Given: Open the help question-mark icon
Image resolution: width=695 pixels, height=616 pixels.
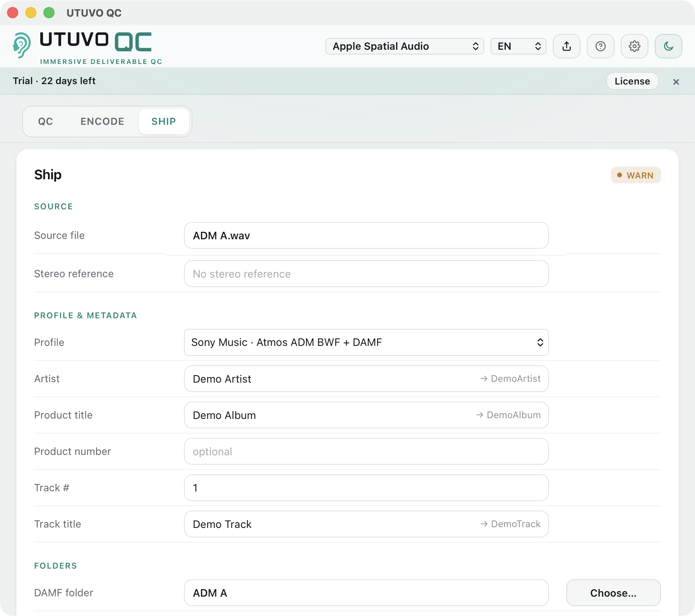Looking at the screenshot, I should (601, 46).
